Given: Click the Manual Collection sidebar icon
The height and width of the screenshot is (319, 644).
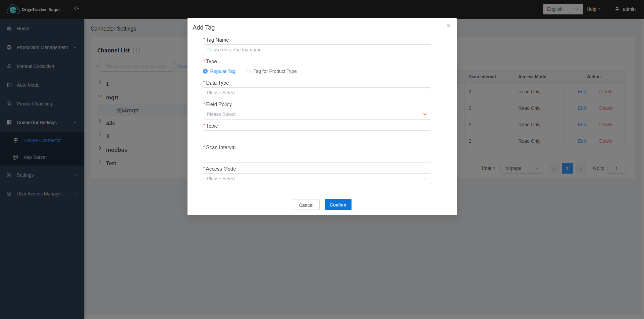Looking at the screenshot, I should point(9,66).
